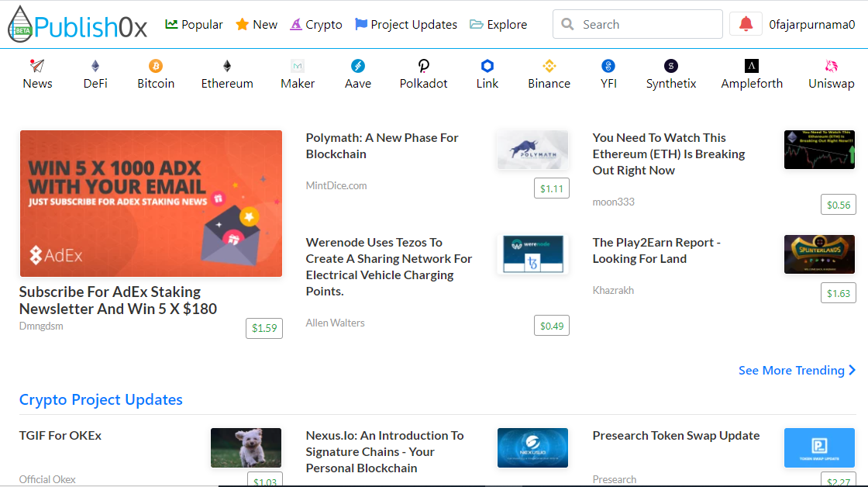Image resolution: width=868 pixels, height=487 pixels.
Task: Select the Uniswap unicorn icon
Action: pos(831,66)
